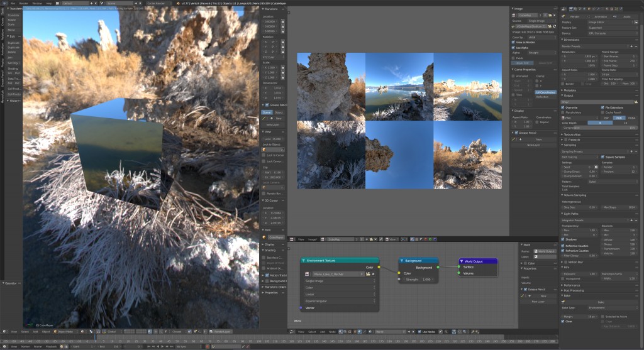Image resolution: width=644 pixels, height=350 pixels.
Task: Open node editor type selector icon
Action: click(292, 332)
